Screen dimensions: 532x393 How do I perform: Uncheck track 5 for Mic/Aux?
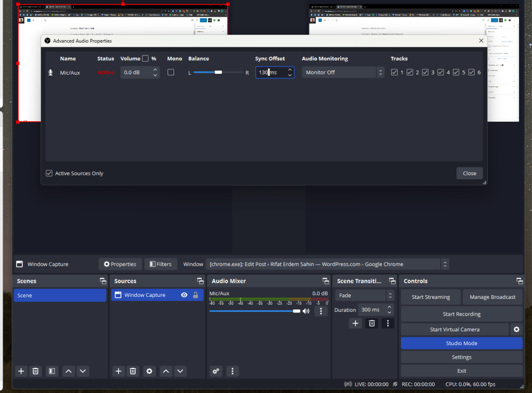456,72
